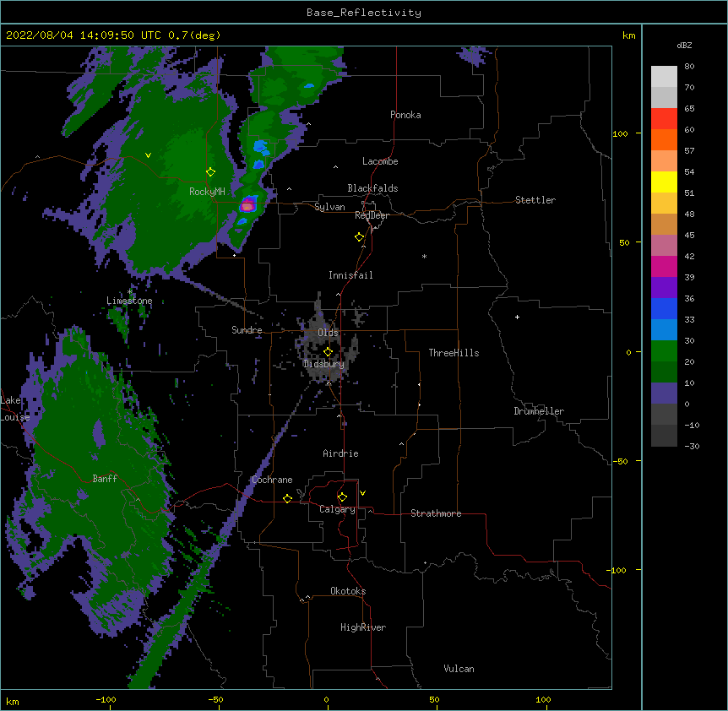Click the Sundre town label
728x711 pixels.
pyautogui.click(x=247, y=330)
